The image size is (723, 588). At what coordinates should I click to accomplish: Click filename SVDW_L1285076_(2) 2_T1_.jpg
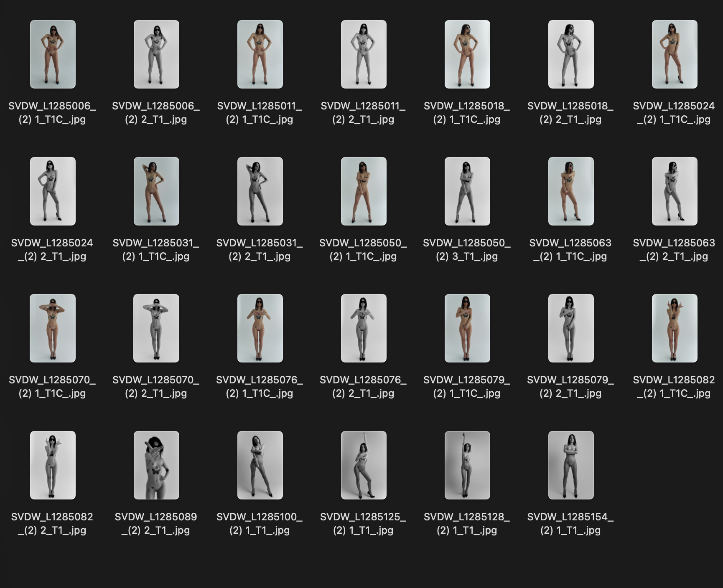363,387
